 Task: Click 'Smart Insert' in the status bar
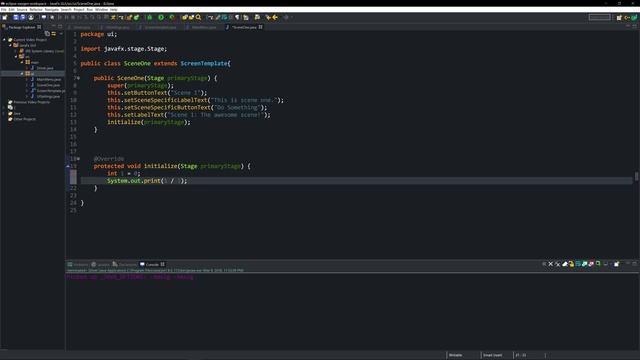[493, 355]
